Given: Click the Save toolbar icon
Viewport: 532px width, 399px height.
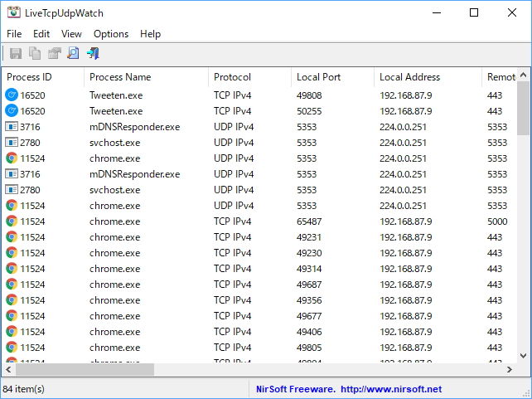Looking at the screenshot, I should pyautogui.click(x=16, y=53).
